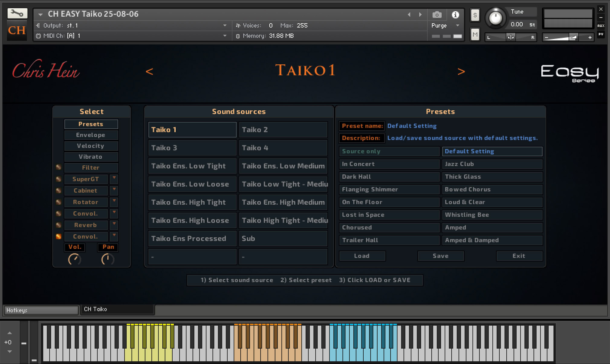Image resolution: width=610 pixels, height=364 pixels.
Task: Toggle the Reverb effect power LED
Action: click(x=59, y=225)
